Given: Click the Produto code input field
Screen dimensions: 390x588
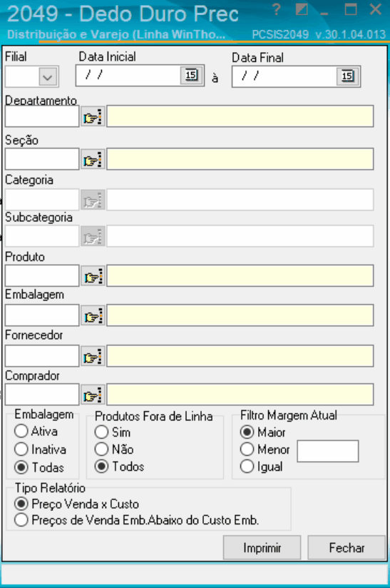Looking at the screenshot, I should [x=42, y=275].
